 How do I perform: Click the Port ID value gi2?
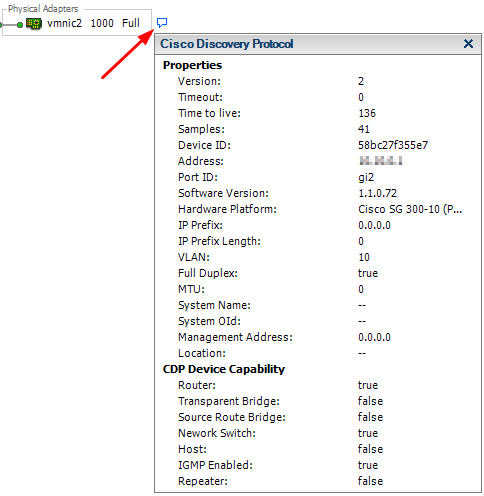coord(366,177)
